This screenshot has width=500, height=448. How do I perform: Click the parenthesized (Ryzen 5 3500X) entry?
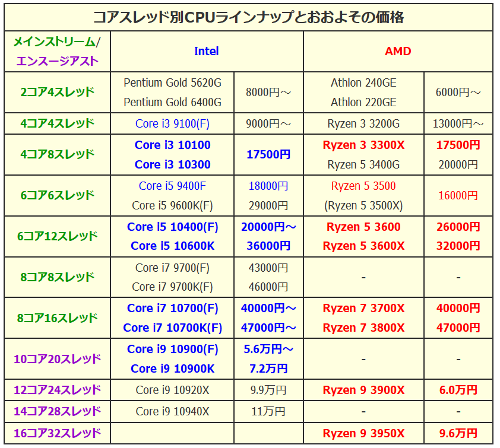[363, 205]
